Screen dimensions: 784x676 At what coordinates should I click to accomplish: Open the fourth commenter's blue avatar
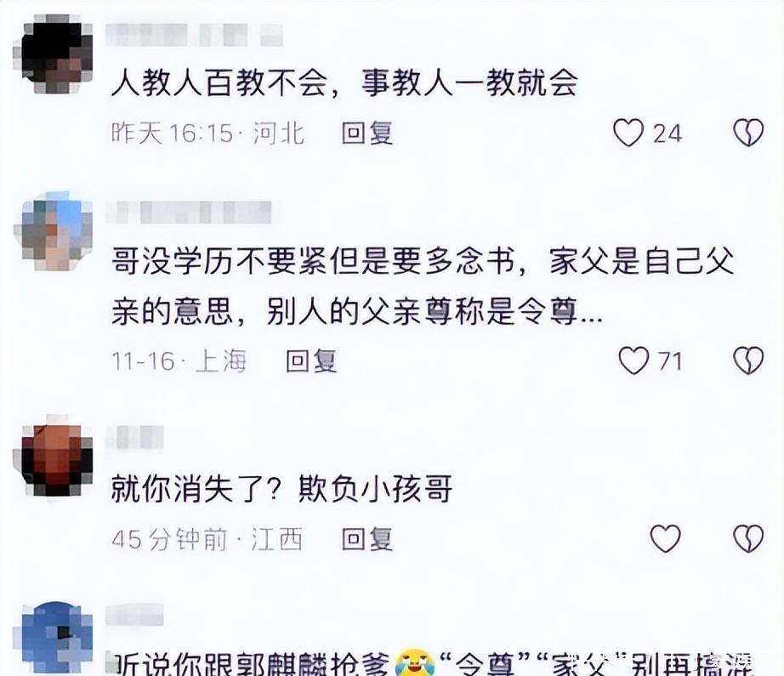(53, 638)
